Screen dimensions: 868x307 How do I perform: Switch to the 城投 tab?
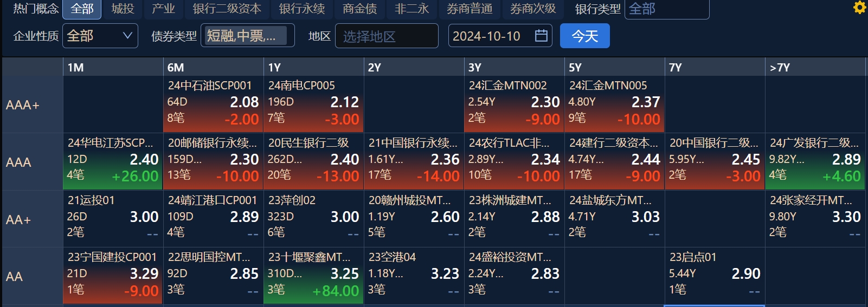click(123, 9)
